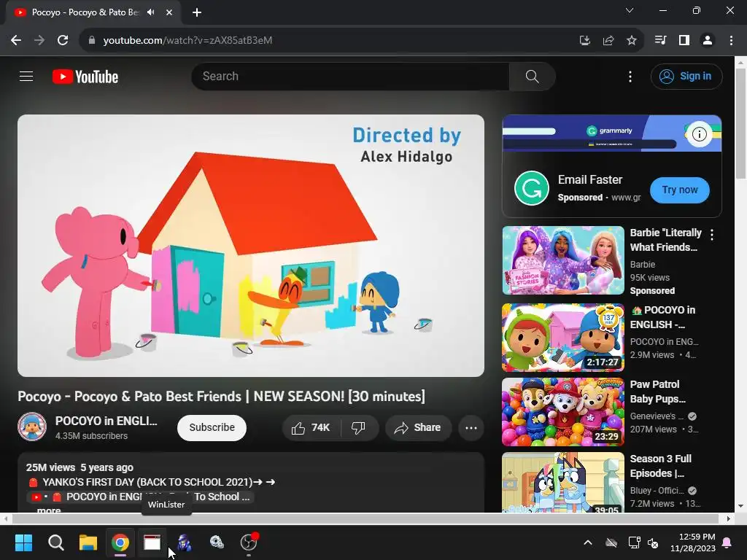Go back in Chrome
Image resolution: width=747 pixels, height=560 pixels.
(16, 40)
